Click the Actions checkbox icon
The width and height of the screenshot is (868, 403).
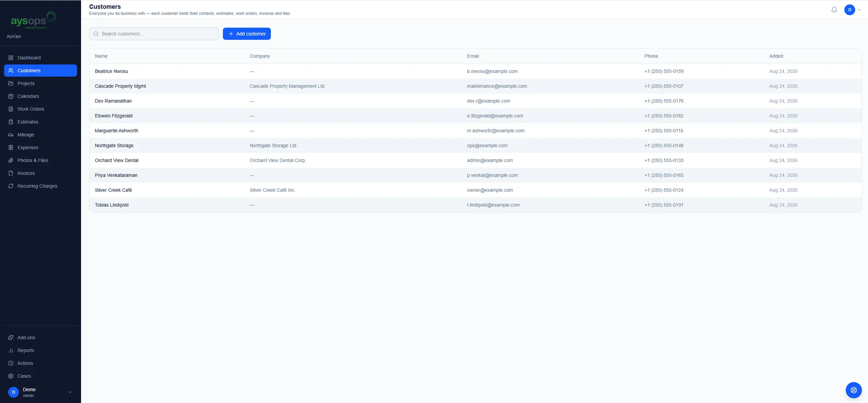(11, 363)
